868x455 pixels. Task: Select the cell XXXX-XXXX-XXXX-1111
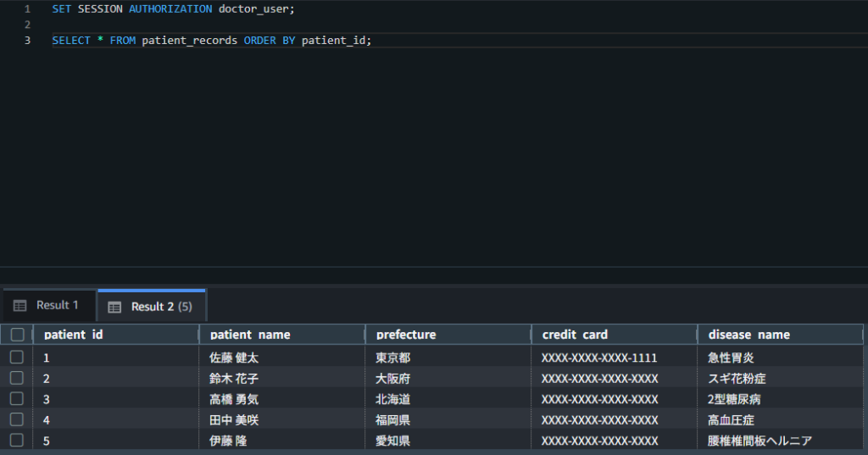coord(614,358)
